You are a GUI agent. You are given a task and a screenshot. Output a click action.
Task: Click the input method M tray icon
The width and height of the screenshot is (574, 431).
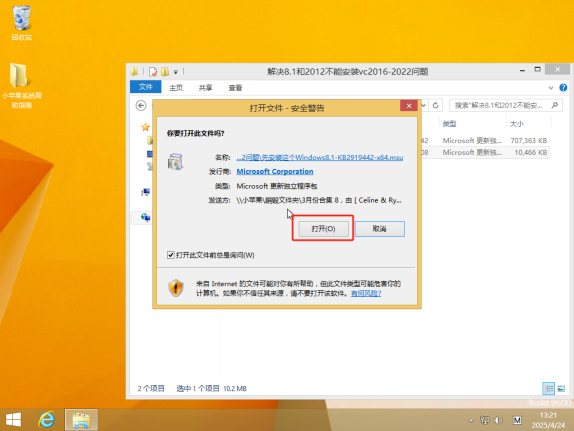517,420
